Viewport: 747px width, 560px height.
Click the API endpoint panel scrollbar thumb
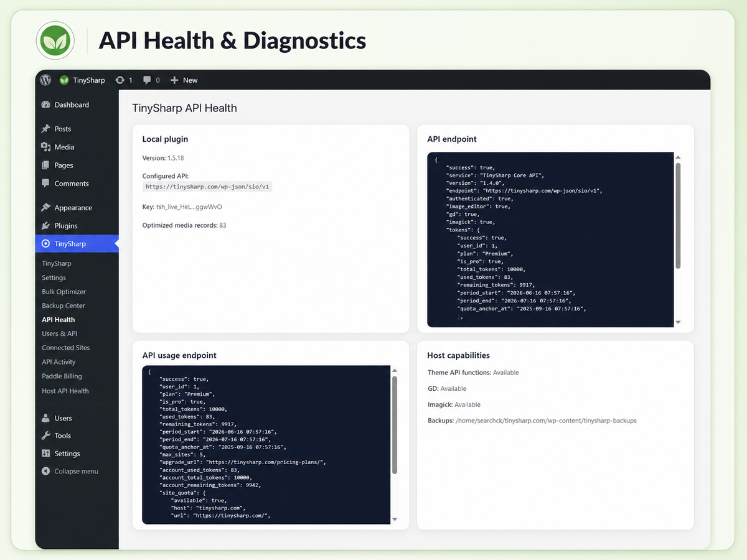pos(678,216)
